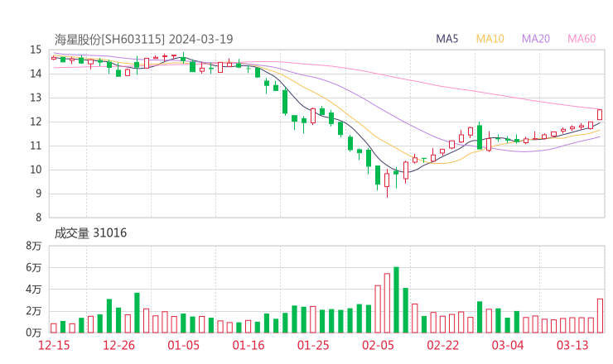613x364 pixels.
Task: Click the price axis value 12
Action: (36, 122)
